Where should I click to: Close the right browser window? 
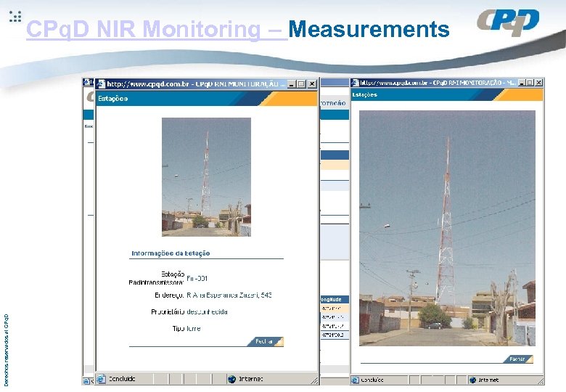point(538,83)
